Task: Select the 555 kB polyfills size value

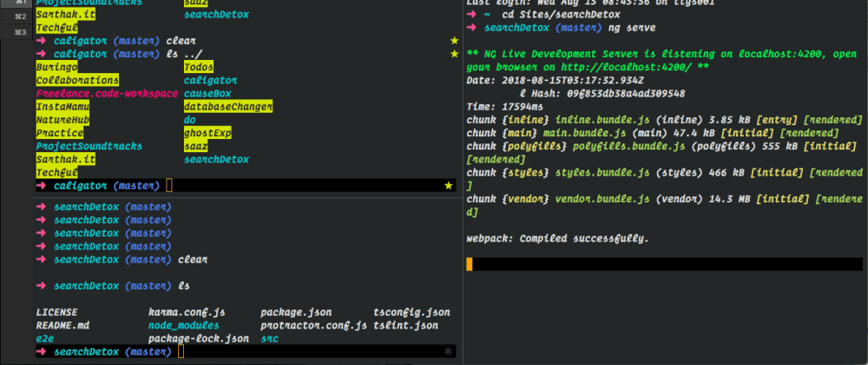Action: [779, 146]
